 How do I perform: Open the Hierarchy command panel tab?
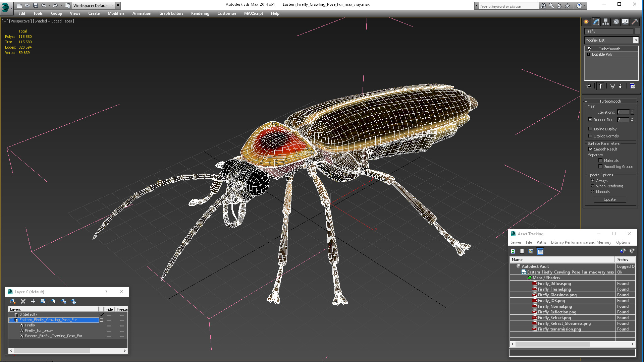(x=605, y=22)
